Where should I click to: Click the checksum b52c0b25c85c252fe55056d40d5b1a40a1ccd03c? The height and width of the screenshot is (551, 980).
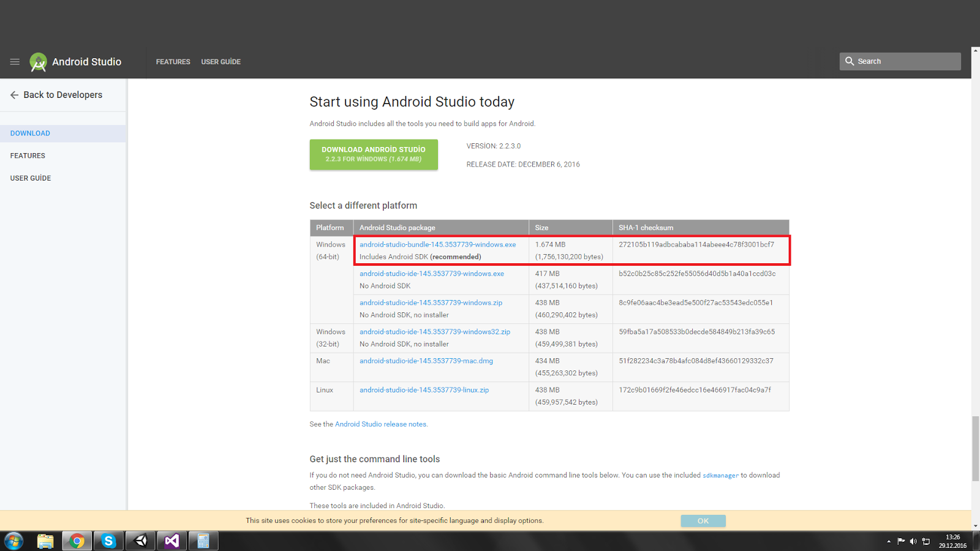tap(697, 274)
